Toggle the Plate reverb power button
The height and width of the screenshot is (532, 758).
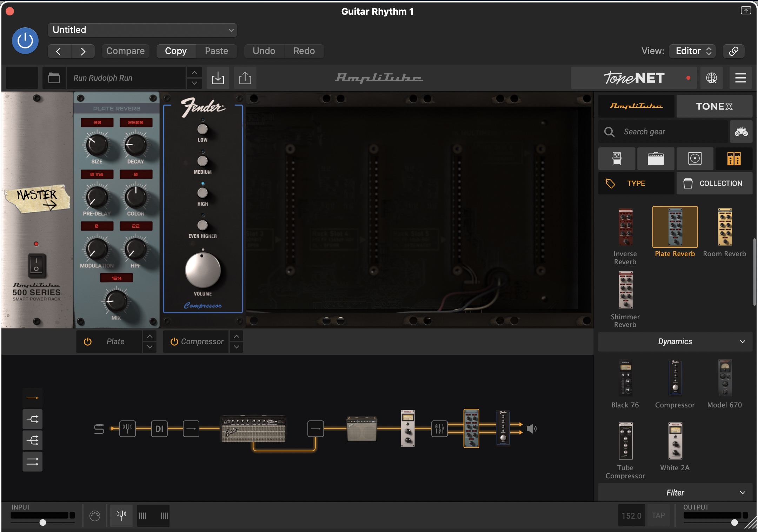[88, 341]
